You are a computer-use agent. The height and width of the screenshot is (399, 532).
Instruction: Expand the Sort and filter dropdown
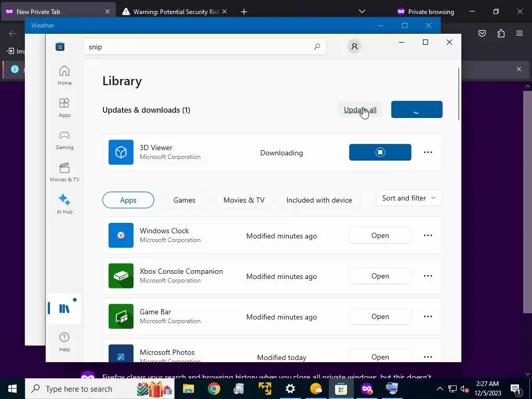click(409, 198)
